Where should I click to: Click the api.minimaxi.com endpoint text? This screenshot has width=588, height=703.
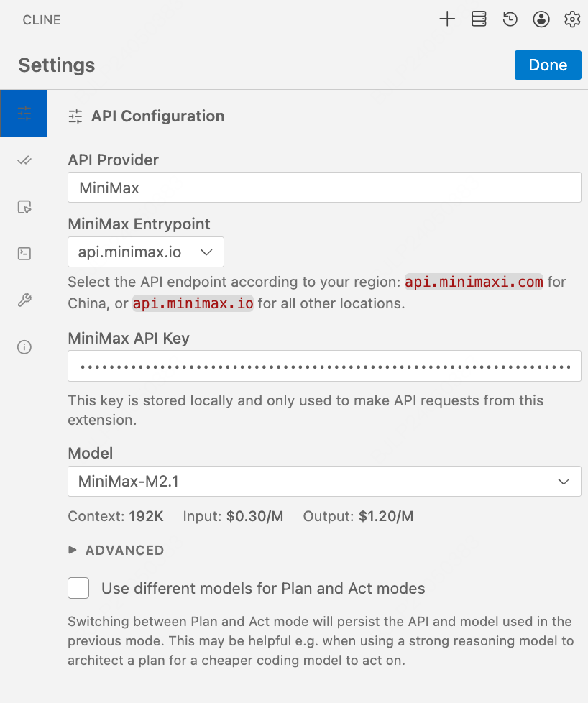[474, 282]
